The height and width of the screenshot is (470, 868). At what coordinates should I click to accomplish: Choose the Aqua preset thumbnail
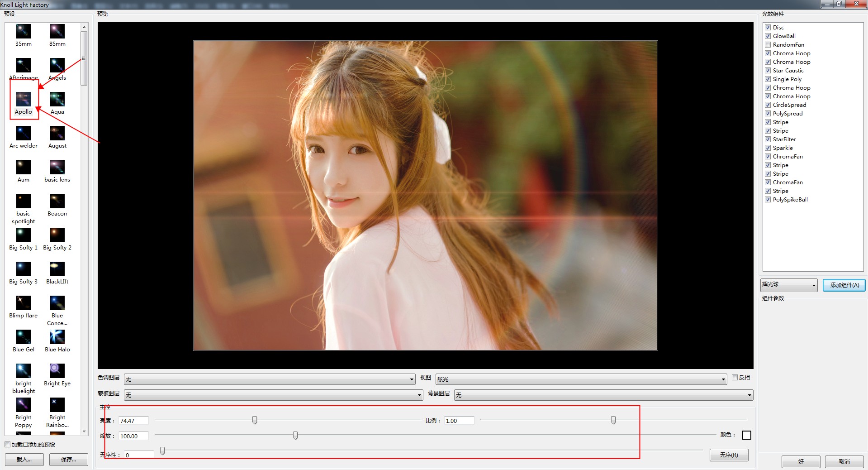click(57, 99)
